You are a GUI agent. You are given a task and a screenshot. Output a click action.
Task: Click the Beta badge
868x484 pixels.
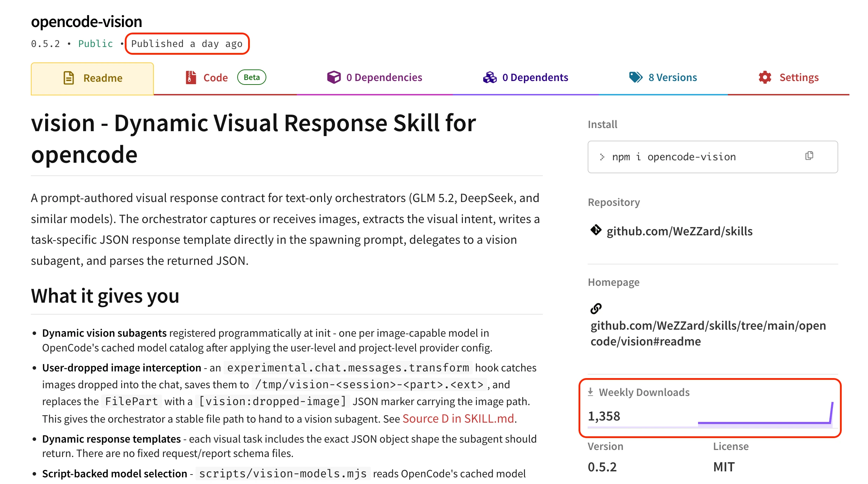(252, 78)
